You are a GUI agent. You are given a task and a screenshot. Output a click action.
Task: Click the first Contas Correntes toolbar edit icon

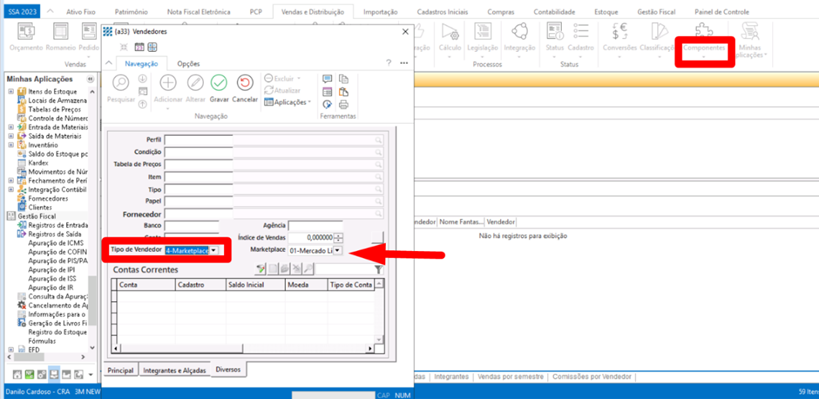260,269
